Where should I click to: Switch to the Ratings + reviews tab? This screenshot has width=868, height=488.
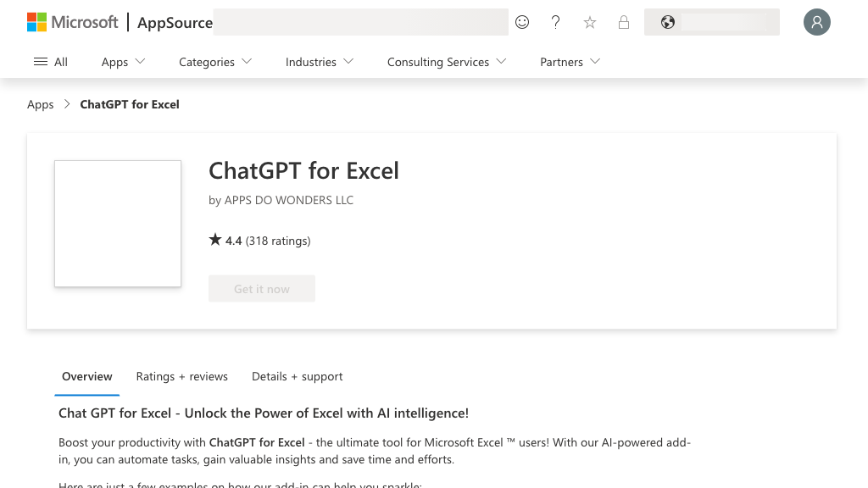(181, 376)
